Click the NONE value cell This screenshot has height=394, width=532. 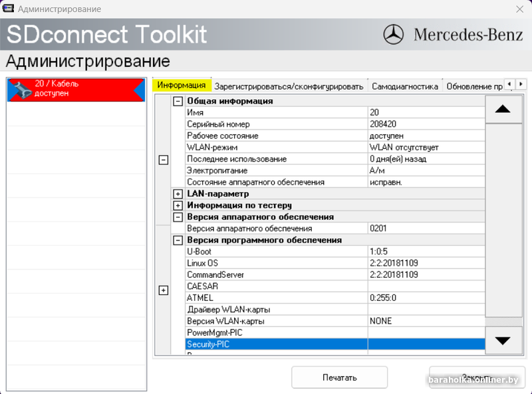tap(426, 321)
